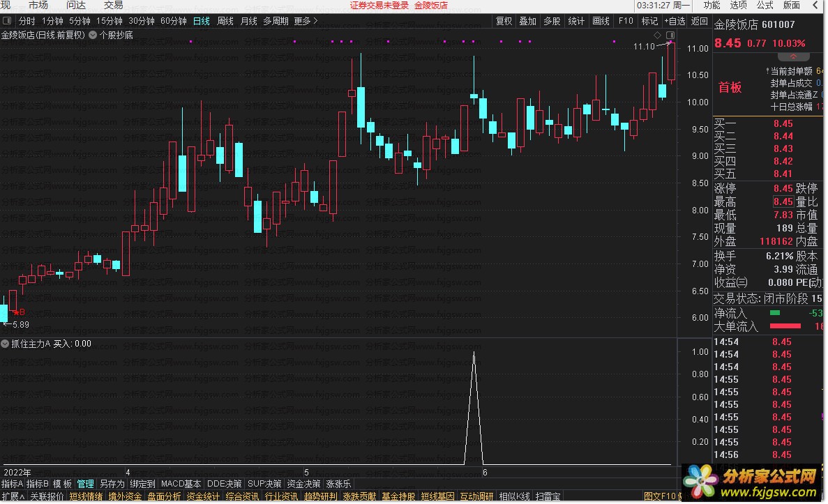Select the 涨涨乐 indicator
This screenshot has height=504, width=828.
click(338, 484)
